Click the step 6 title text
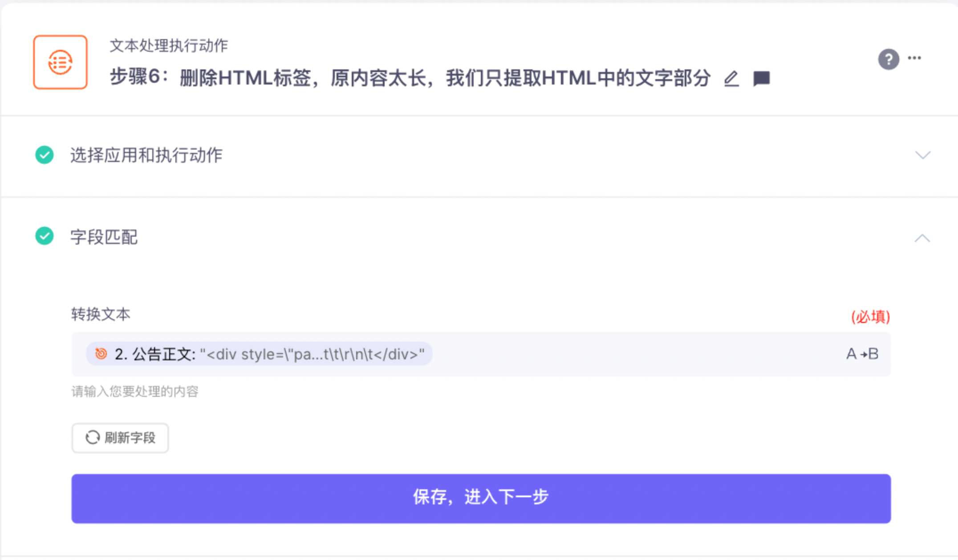 point(410,78)
